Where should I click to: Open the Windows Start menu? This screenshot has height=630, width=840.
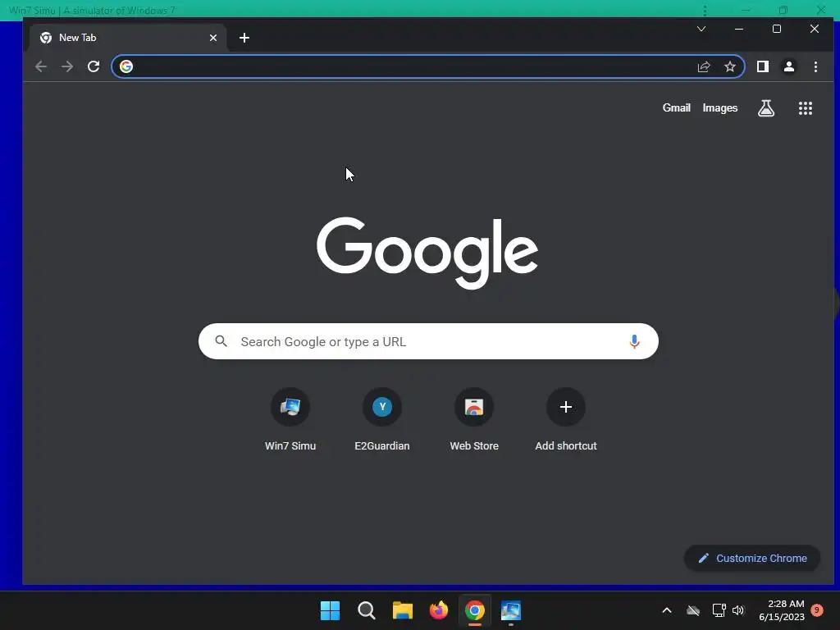330,610
